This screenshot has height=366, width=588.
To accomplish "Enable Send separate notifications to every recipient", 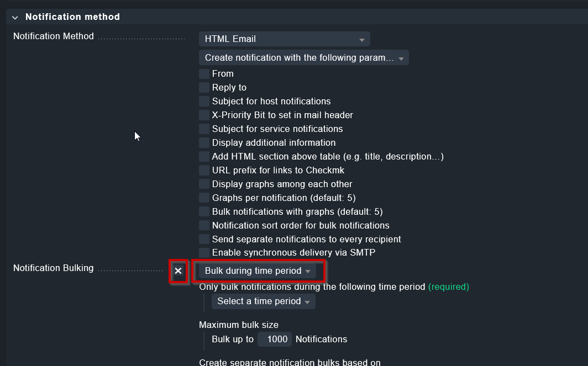I will (204, 239).
